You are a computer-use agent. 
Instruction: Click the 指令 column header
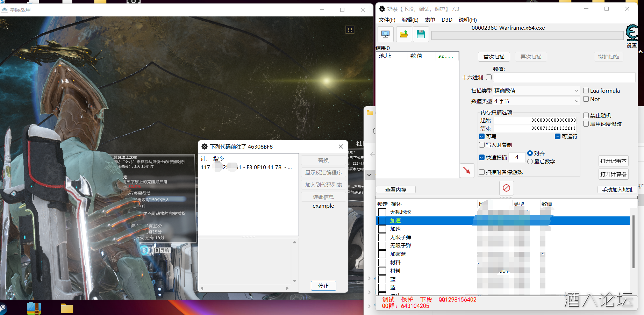point(255,158)
